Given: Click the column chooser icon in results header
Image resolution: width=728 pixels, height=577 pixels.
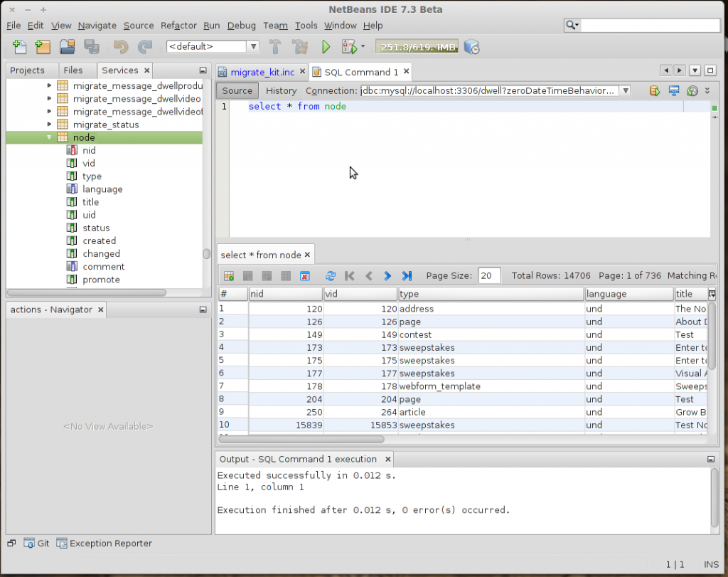Looking at the screenshot, I should [712, 294].
